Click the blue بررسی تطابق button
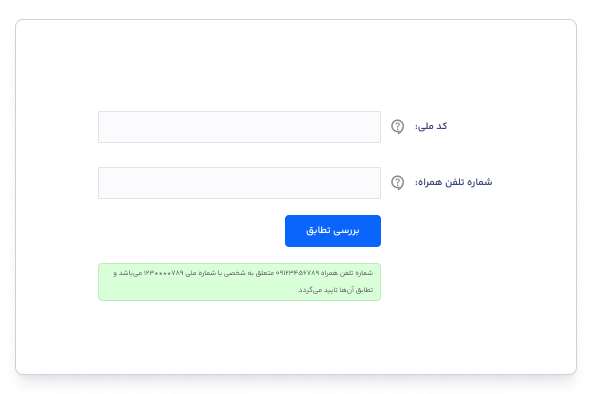The height and width of the screenshot is (394, 592). point(333,231)
